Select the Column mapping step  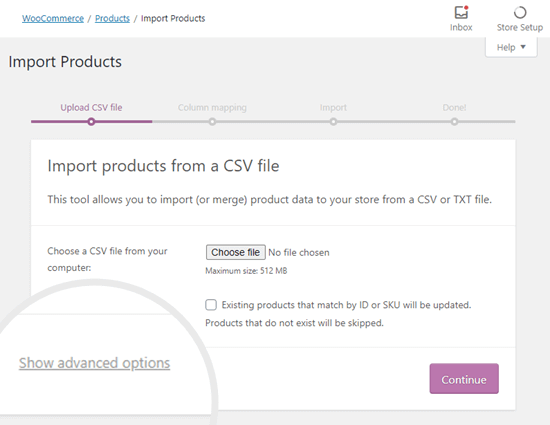coord(212,107)
